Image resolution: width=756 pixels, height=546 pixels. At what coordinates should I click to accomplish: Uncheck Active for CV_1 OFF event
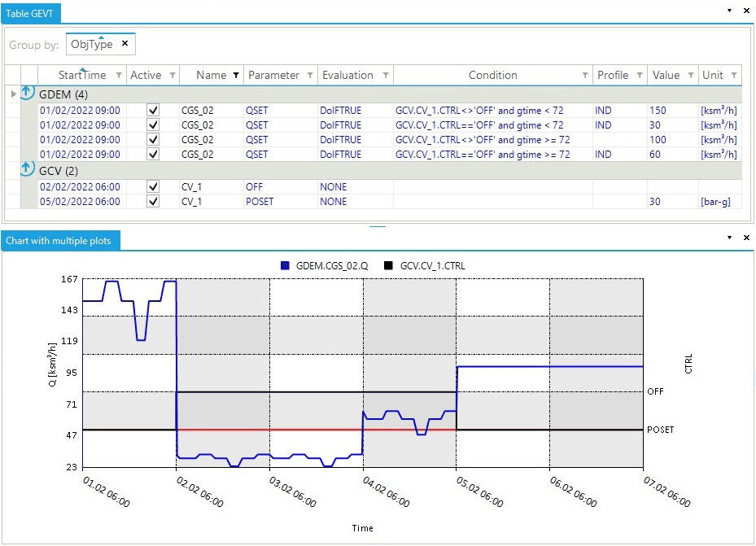pyautogui.click(x=153, y=187)
